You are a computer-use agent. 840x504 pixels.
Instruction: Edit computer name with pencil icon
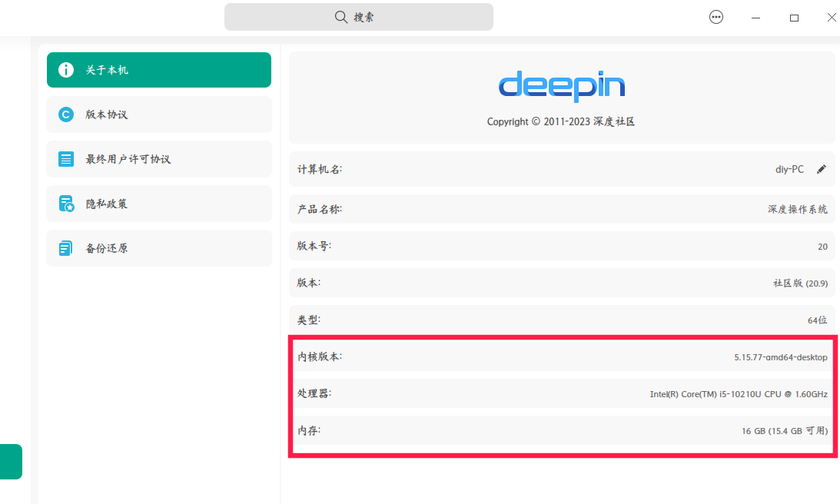[822, 169]
